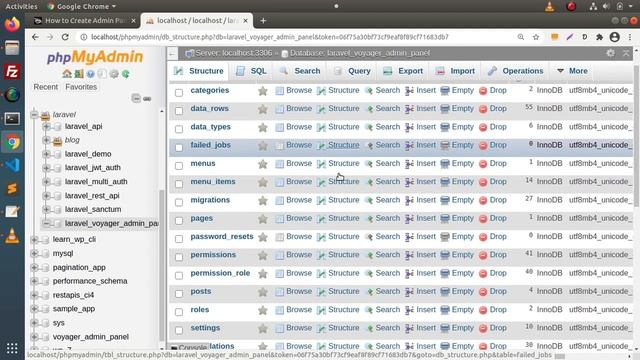The height and width of the screenshot is (360, 640).
Task: Open Structure of failed_jobs table
Action: (x=338, y=145)
